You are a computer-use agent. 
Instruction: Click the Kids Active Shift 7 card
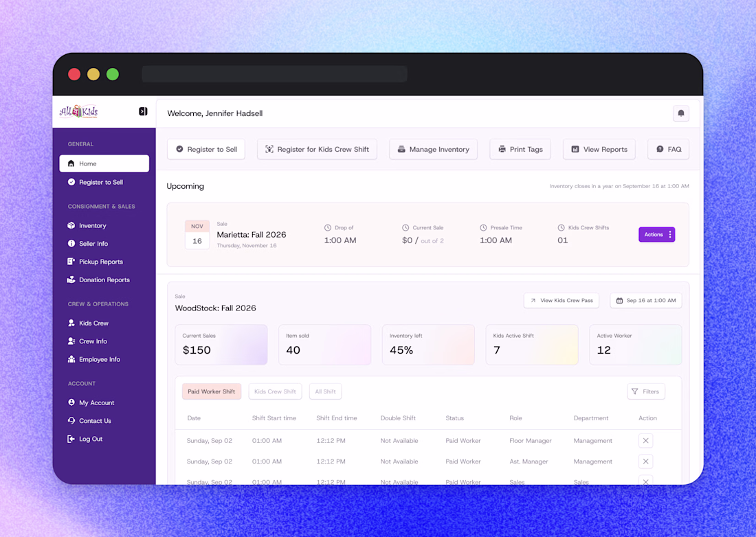click(532, 344)
